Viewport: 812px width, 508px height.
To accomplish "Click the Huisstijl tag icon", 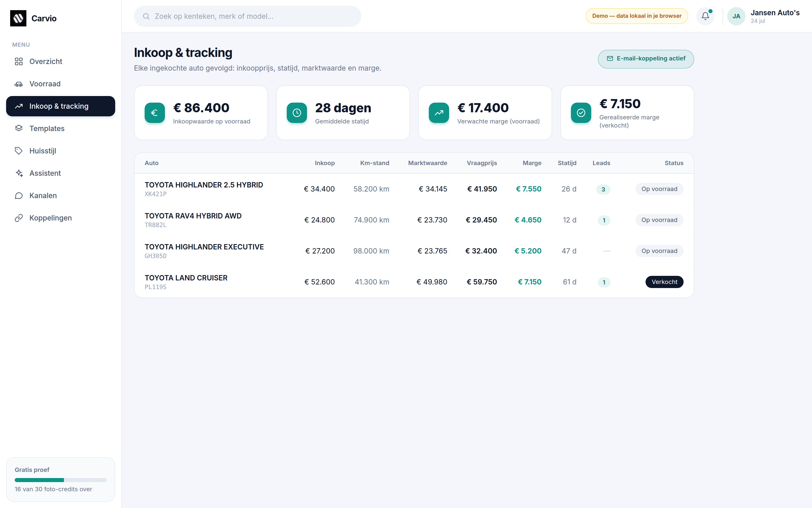I will click(x=19, y=151).
